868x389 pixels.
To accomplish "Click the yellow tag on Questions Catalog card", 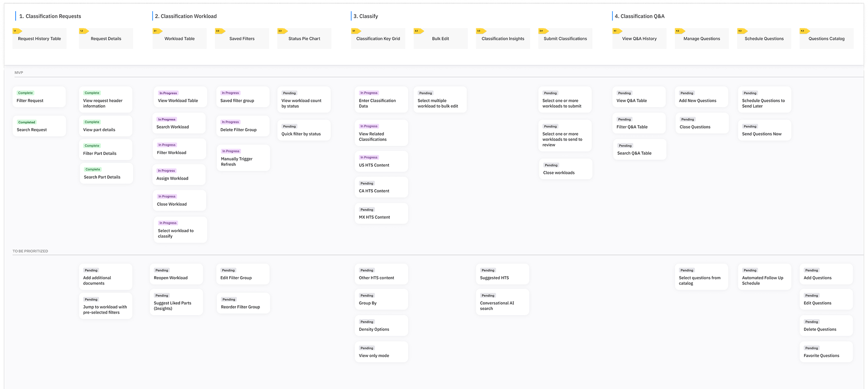I will pyautogui.click(x=805, y=31).
